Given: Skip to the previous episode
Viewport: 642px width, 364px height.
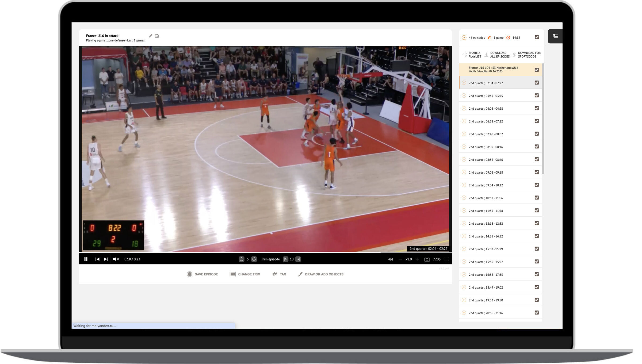Looking at the screenshot, I should click(x=97, y=259).
